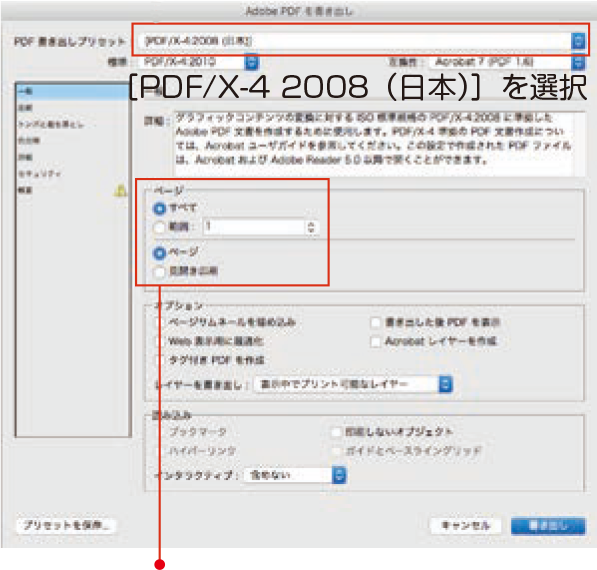Click the yellow warning icon beside 概要
Image resolution: width=597 pixels, height=570 pixels.
[120, 190]
